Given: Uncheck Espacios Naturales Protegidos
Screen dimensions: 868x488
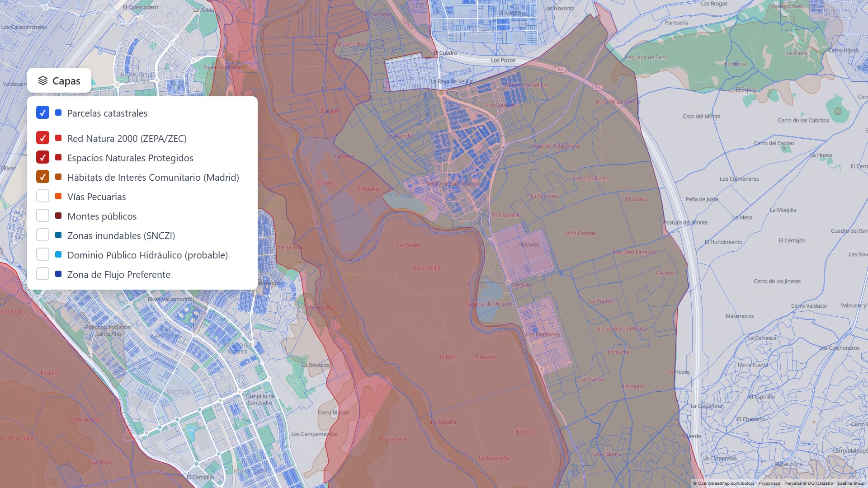Looking at the screenshot, I should pyautogui.click(x=42, y=157).
